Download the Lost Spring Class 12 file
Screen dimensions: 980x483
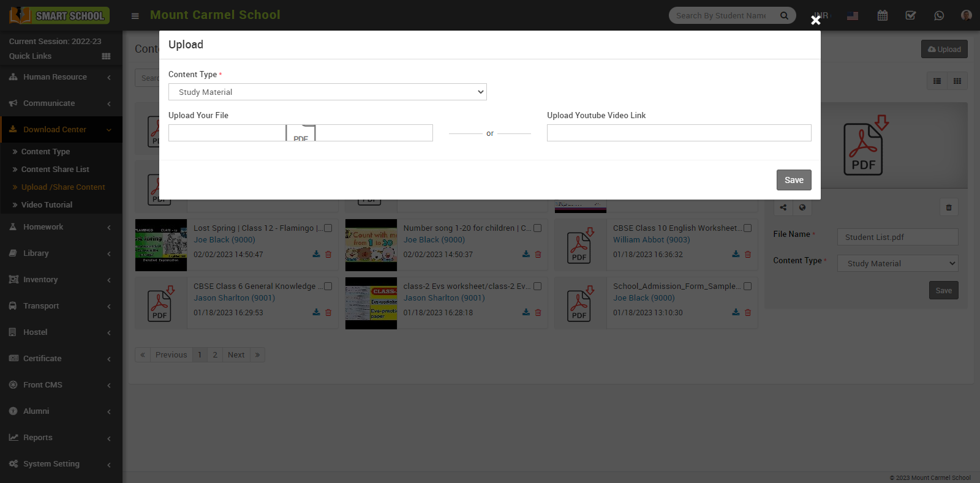tap(316, 254)
